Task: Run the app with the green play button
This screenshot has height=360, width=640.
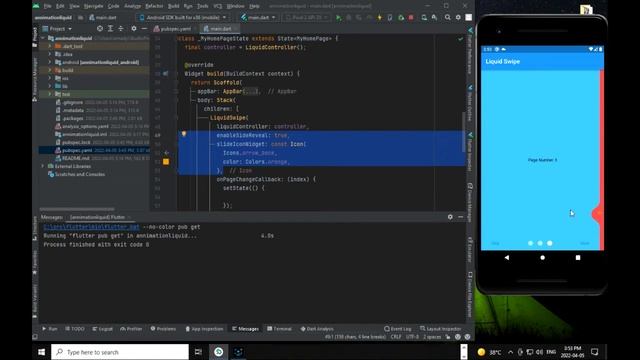Action: (338, 18)
